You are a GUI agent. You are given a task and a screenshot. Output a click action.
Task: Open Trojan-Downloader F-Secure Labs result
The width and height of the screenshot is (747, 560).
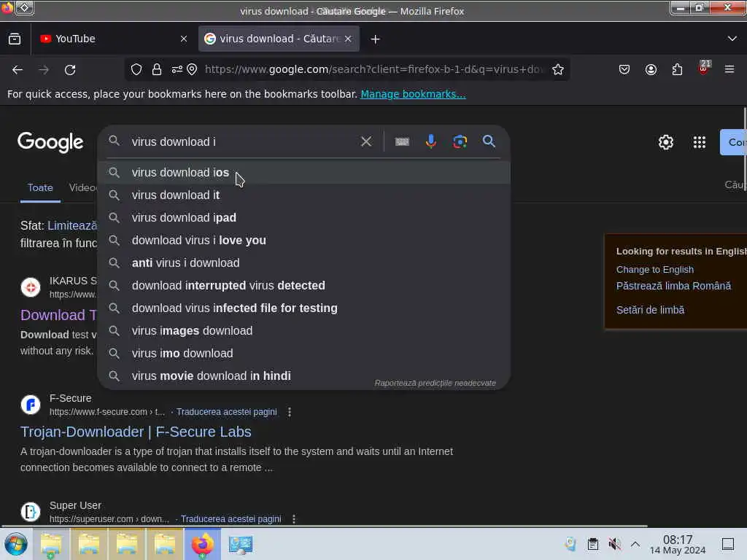pos(136,432)
